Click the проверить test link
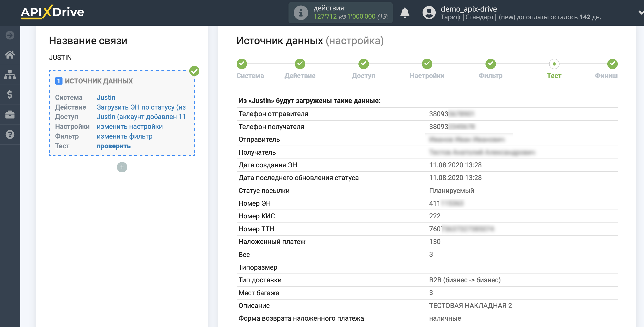Image resolution: width=644 pixels, height=327 pixels. pyautogui.click(x=114, y=146)
